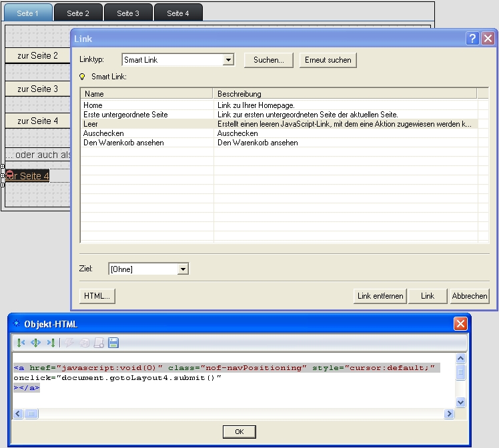Click the lightbulb icon beside Smart Link label
The width and height of the screenshot is (499, 448).
pyautogui.click(x=83, y=77)
